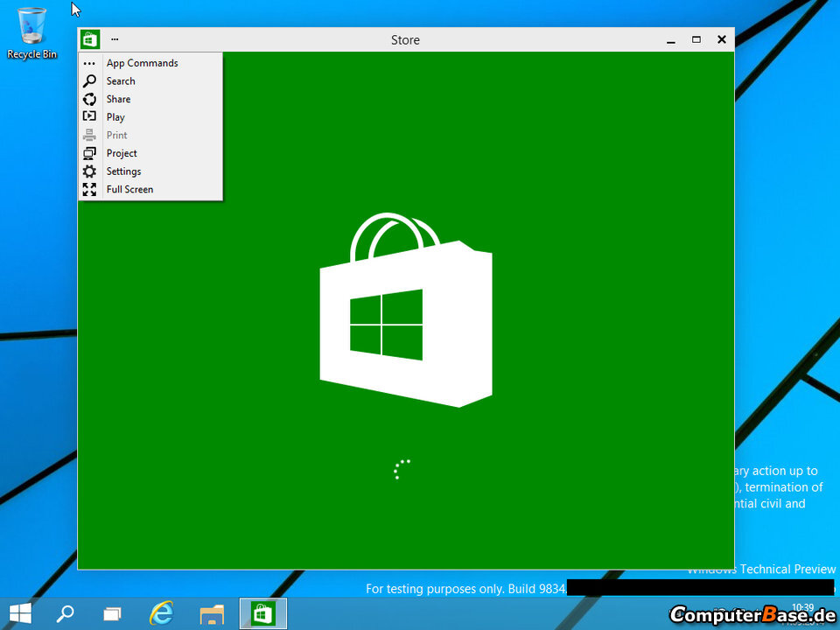Expand the App Commands entry
Screen dimensions: 840x630
coord(142,62)
